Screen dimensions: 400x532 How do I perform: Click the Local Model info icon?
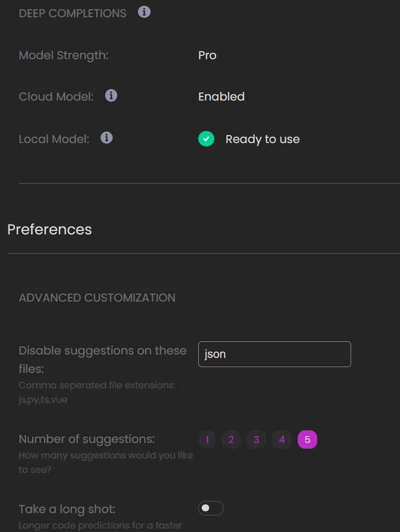(106, 138)
